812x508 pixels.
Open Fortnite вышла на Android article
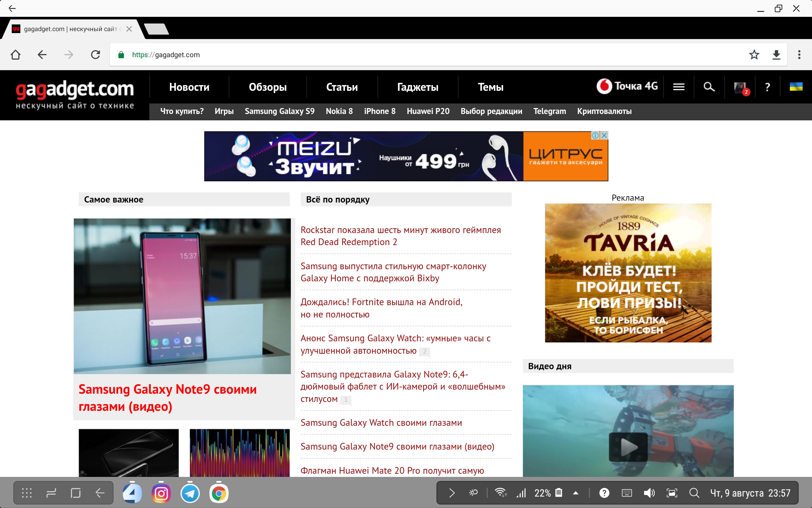[382, 308]
